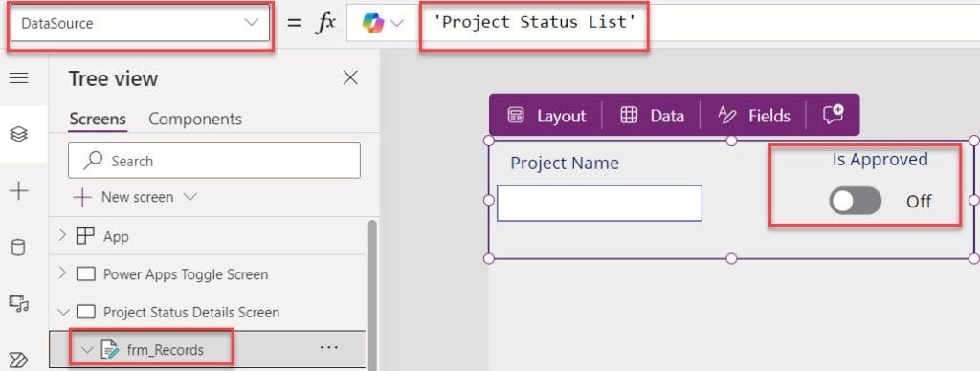Click the frm_Records form icon

[x=109, y=350]
